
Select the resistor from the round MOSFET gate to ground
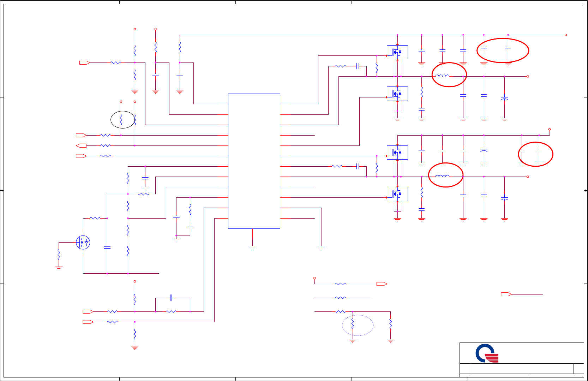pos(59,254)
